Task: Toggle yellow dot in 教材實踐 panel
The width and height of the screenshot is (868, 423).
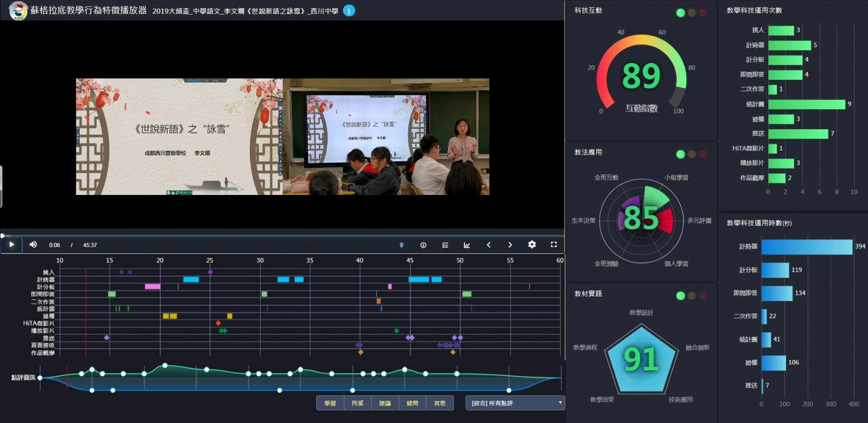Action: (x=692, y=295)
